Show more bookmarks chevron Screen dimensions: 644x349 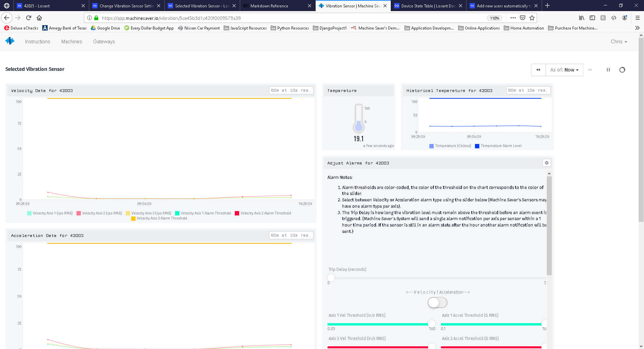(x=637, y=28)
